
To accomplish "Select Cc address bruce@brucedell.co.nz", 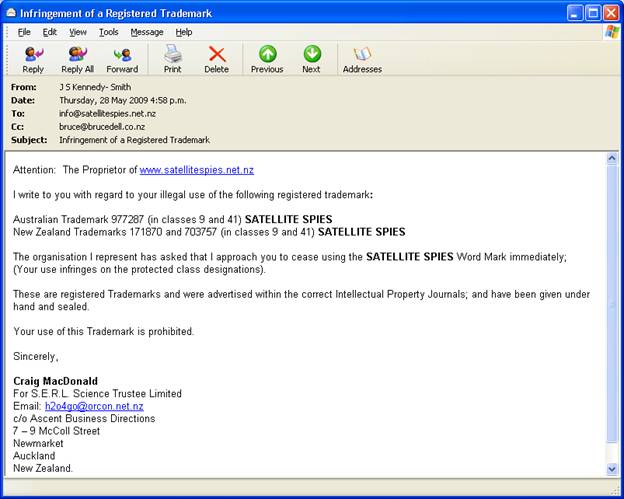I will point(102,127).
